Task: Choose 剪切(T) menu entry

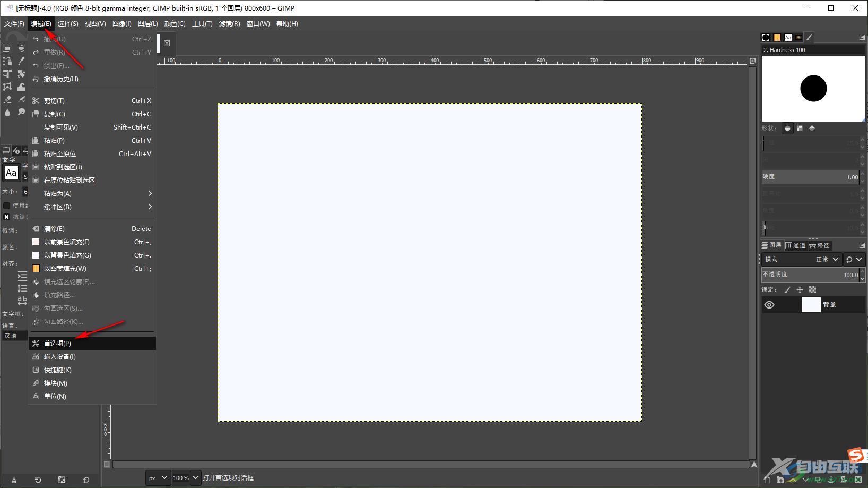Action: click(x=92, y=100)
